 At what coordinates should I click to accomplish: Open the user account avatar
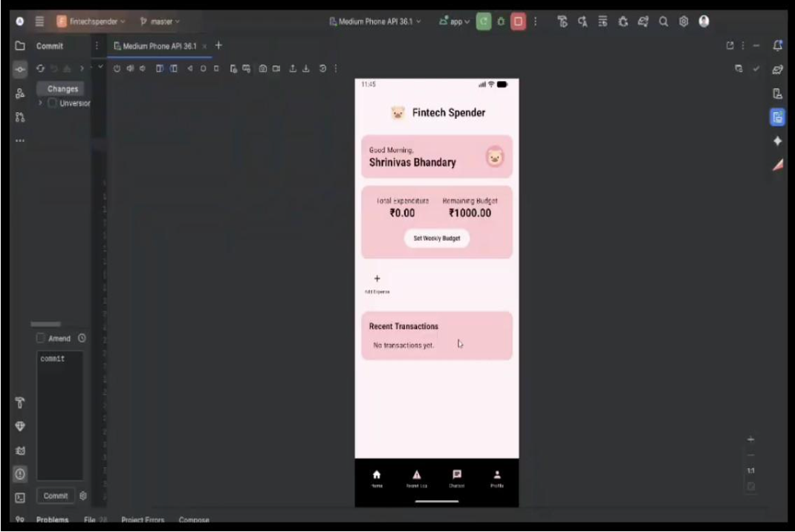(x=704, y=22)
